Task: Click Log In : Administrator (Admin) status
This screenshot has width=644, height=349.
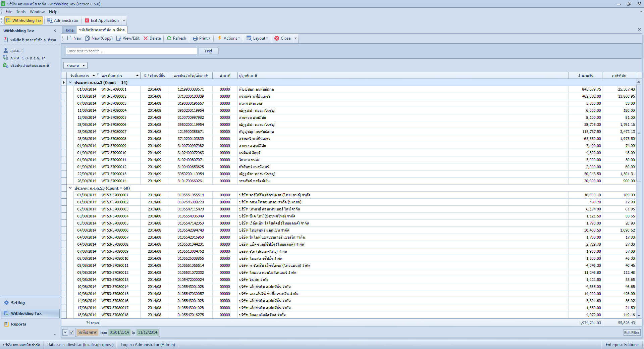Action: (148, 345)
